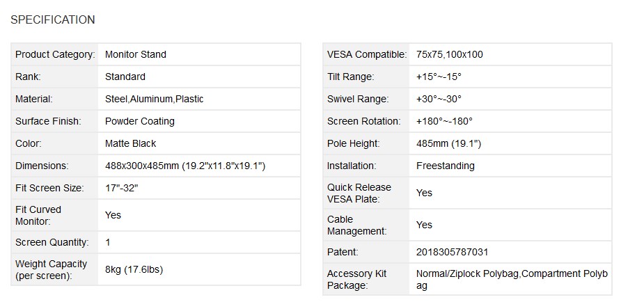The height and width of the screenshot is (302, 644).
Task: Click the 8kg (17.6lbs) weight capacity value
Action: click(134, 269)
